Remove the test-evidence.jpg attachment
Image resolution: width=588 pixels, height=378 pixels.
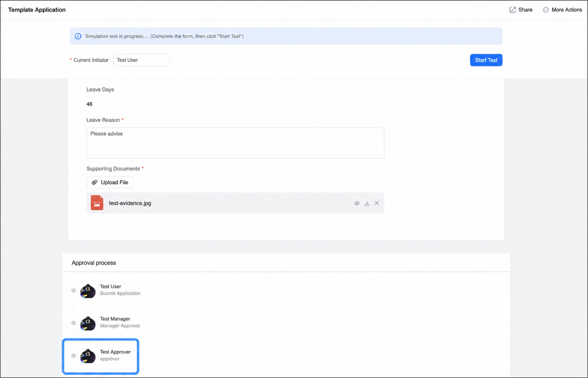click(x=377, y=203)
